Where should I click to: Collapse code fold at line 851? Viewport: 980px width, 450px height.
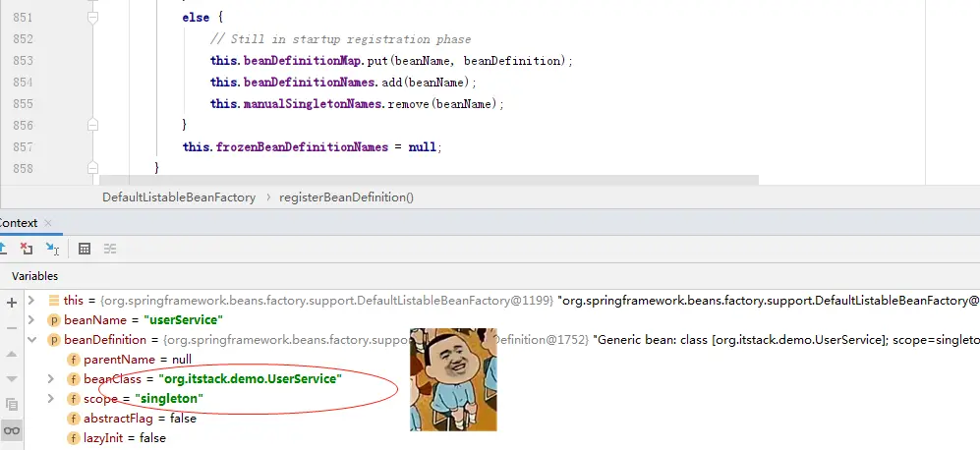click(x=92, y=18)
